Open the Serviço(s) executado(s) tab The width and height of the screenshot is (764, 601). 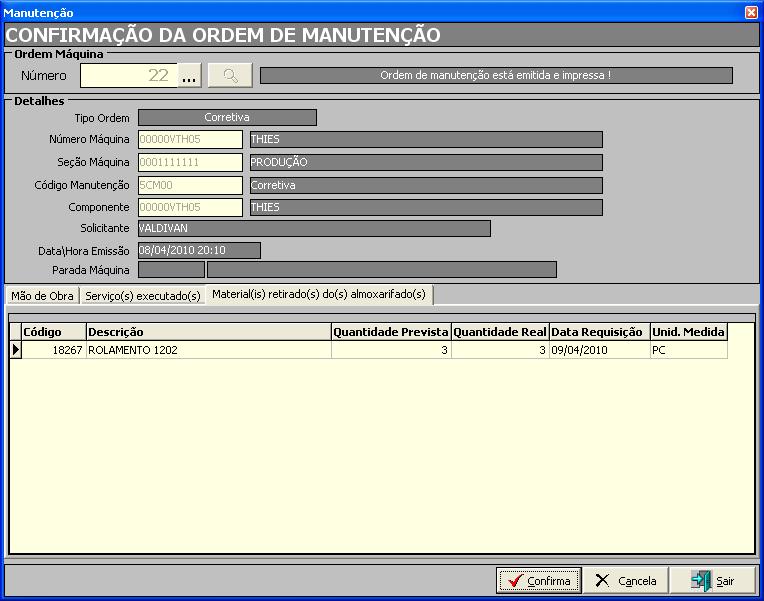tap(143, 296)
